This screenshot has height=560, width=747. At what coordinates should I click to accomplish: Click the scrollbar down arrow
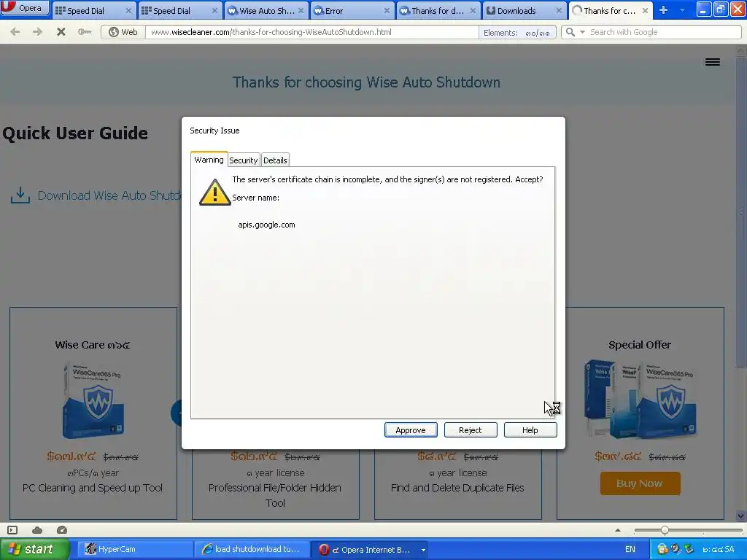coord(741,516)
